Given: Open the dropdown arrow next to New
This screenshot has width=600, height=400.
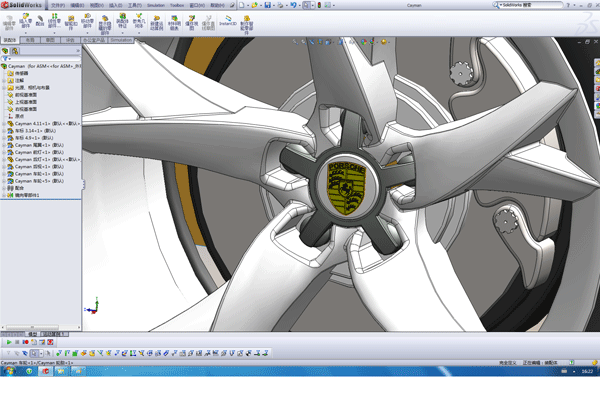Looking at the screenshot, I should 247,5.
